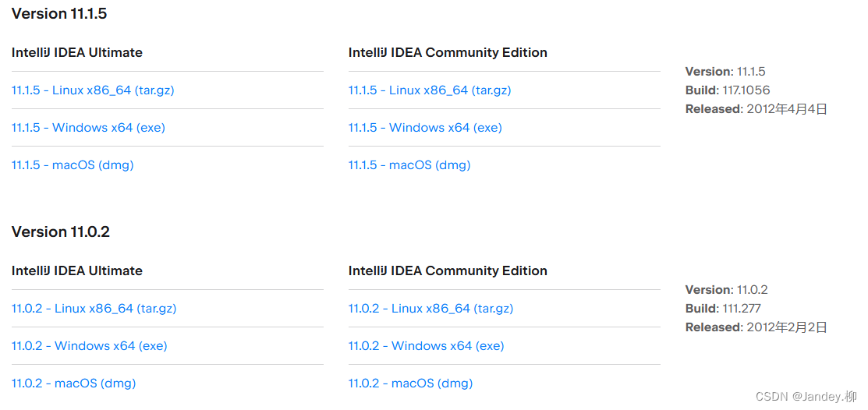The image size is (868, 410).
Task: Download Ultimate 11.0.2 Linux x86_64 tar.gz
Action: tap(94, 309)
